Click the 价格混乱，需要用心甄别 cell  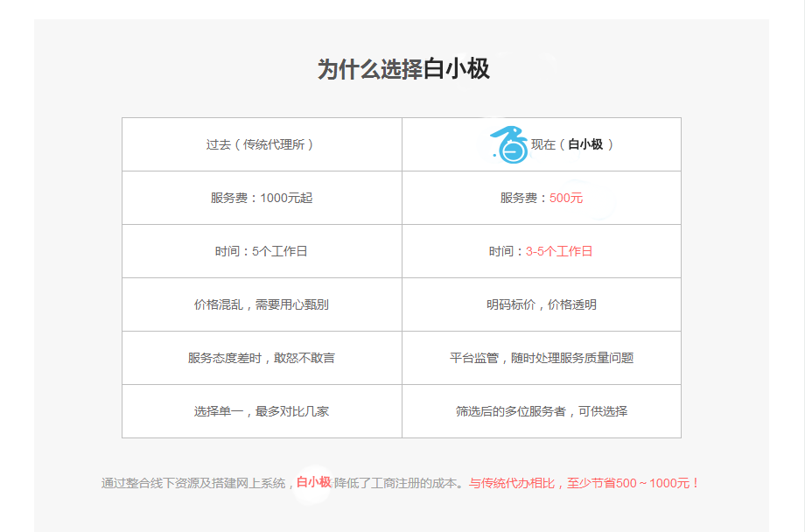pos(261,304)
